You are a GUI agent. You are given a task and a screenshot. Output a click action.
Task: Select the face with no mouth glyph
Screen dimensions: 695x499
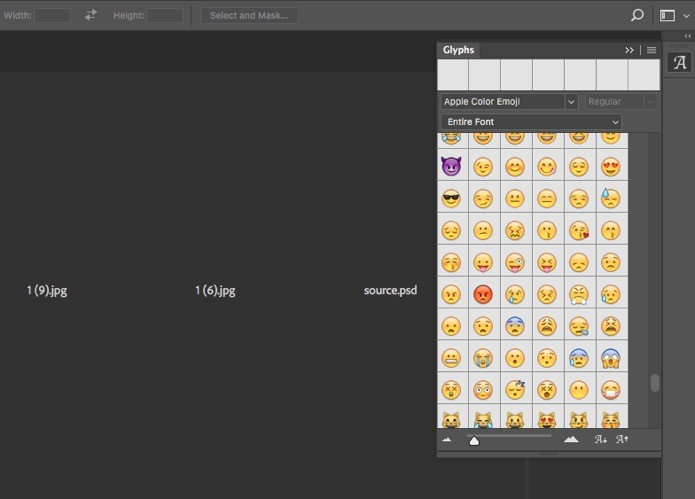tap(579, 390)
